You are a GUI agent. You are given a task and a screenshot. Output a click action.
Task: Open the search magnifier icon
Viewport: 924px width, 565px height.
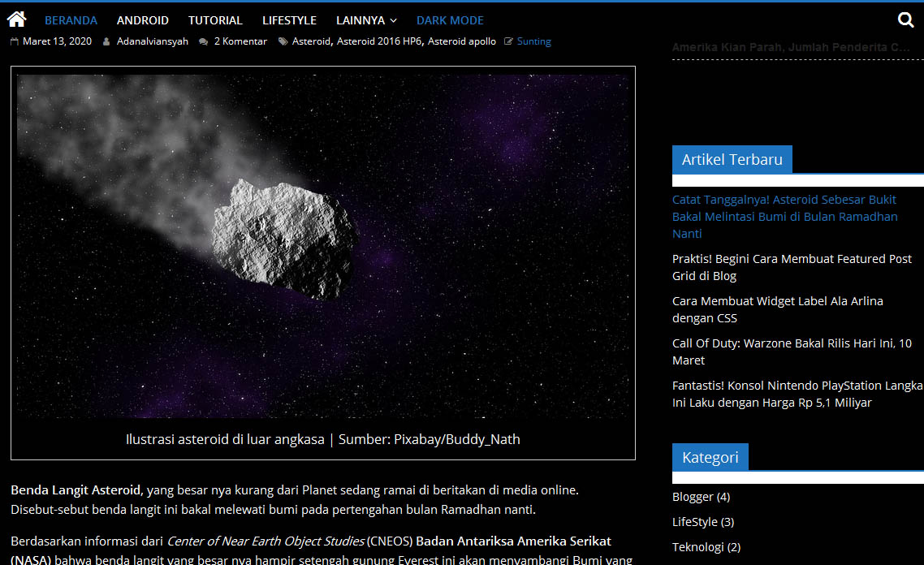pos(906,20)
